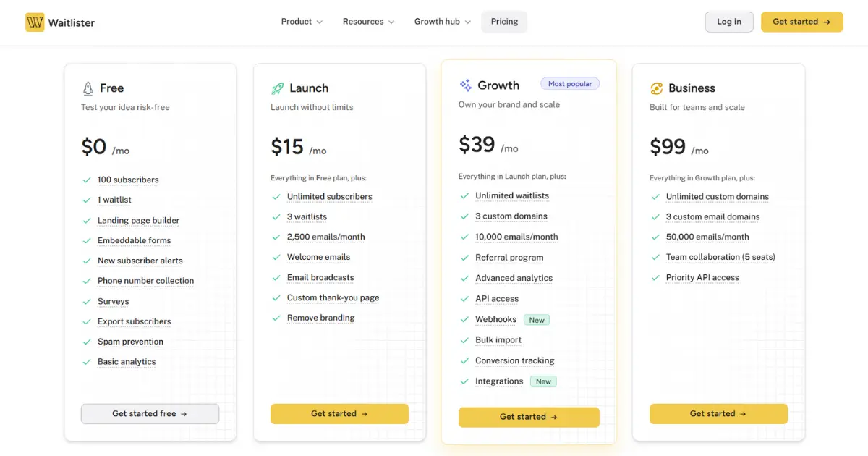Click the Webhooks feature link
Image resolution: width=868 pixels, height=456 pixels.
[495, 318]
